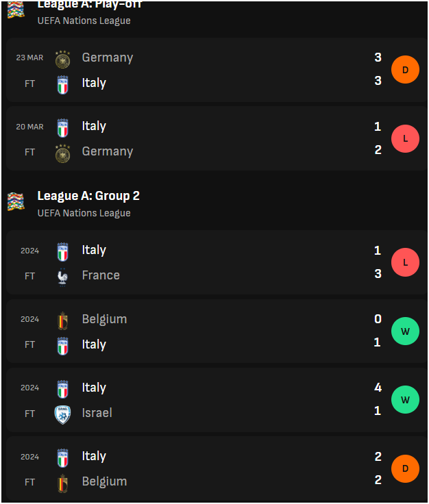This screenshot has height=504, width=429.
Task: Open Israel team name link
Action: (97, 413)
